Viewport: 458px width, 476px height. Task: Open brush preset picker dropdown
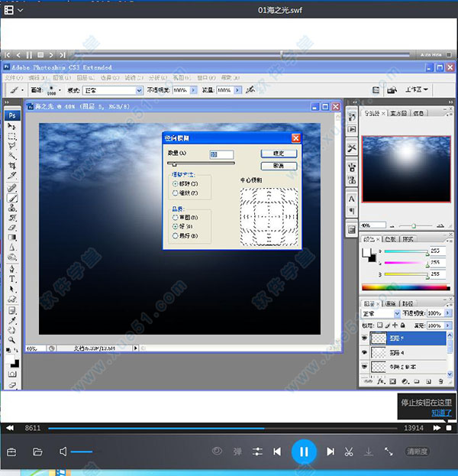[x=60, y=90]
